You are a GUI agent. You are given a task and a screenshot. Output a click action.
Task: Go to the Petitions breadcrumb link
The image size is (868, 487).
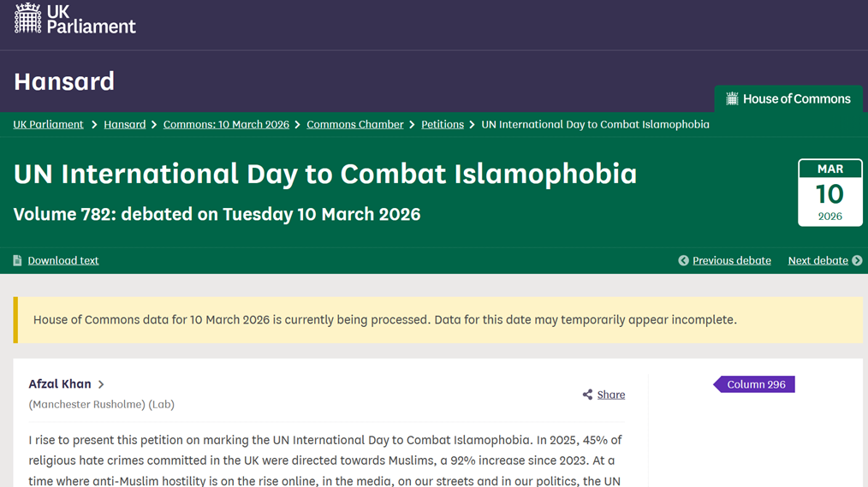443,124
